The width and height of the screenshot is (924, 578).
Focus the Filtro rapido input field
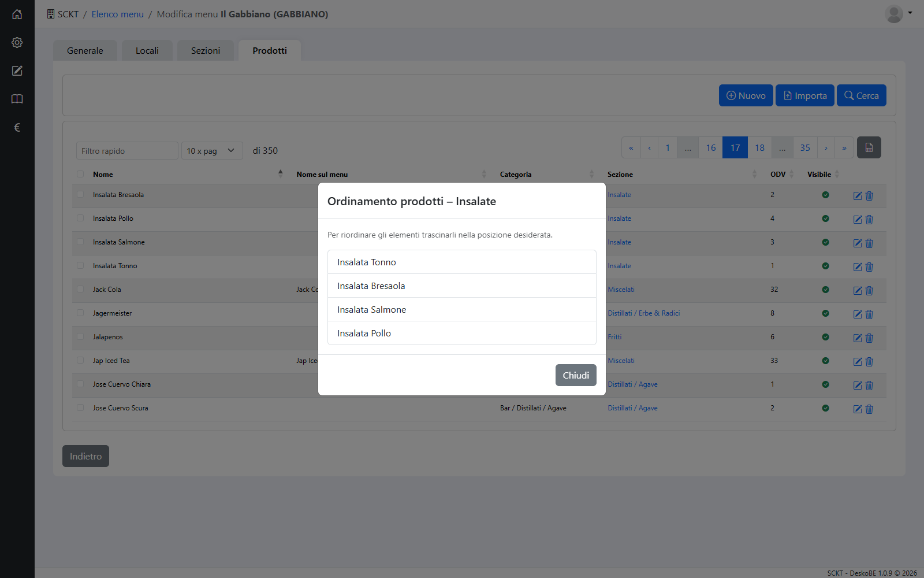pyautogui.click(x=127, y=151)
